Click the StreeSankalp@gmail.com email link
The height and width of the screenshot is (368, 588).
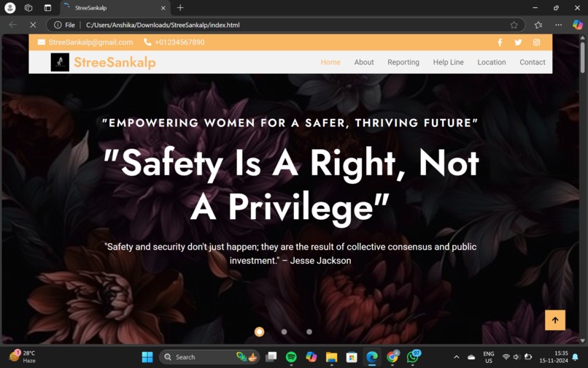point(90,42)
